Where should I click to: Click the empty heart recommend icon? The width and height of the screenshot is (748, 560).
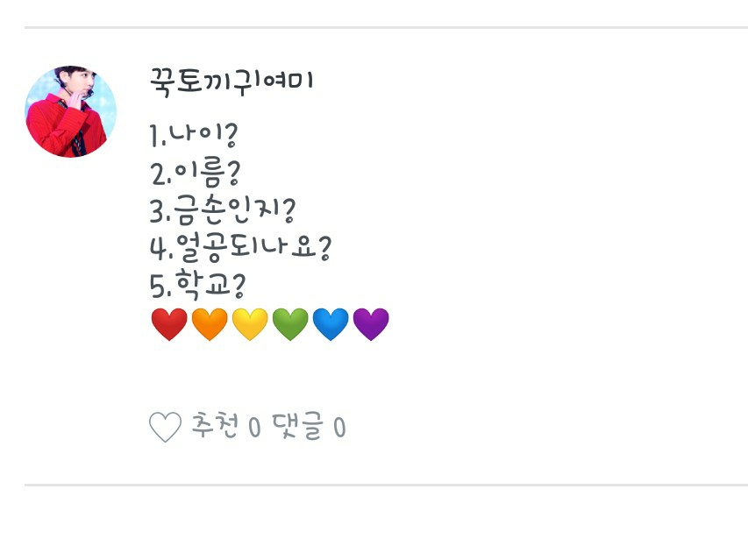click(165, 428)
